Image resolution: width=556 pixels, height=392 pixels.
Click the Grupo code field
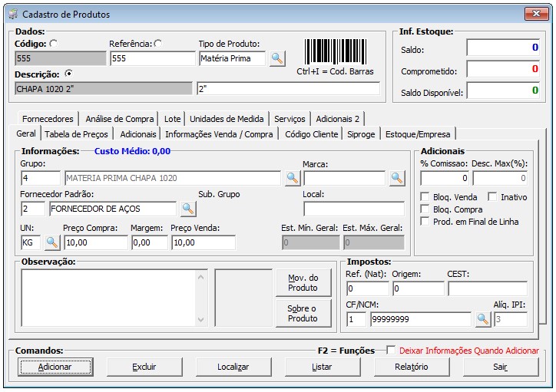coord(41,178)
